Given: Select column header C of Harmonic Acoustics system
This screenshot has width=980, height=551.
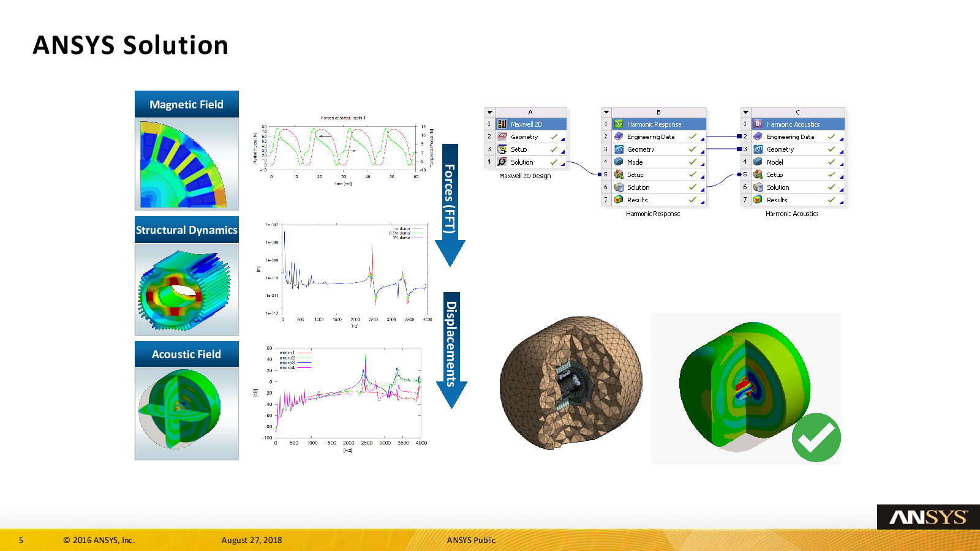Looking at the screenshot, I should point(798,113).
